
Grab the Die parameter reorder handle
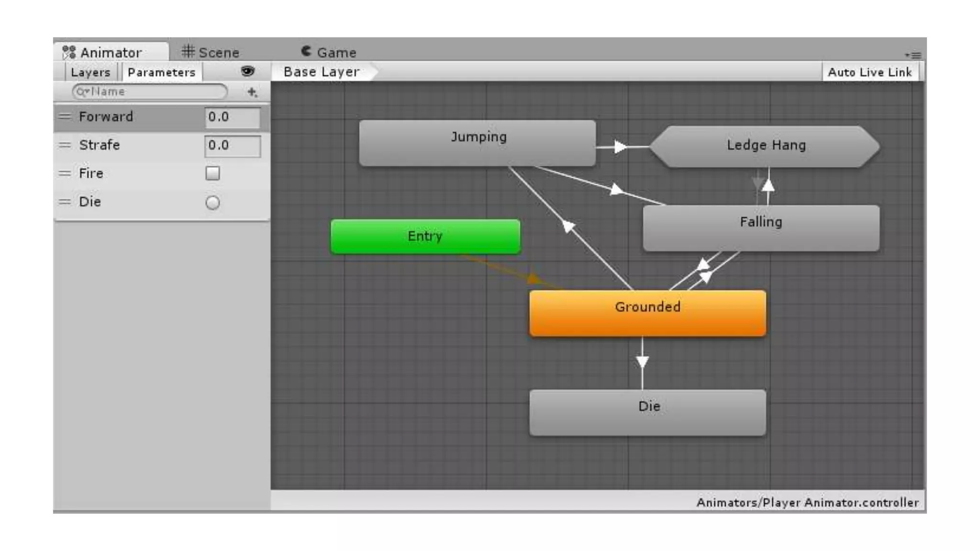(65, 202)
